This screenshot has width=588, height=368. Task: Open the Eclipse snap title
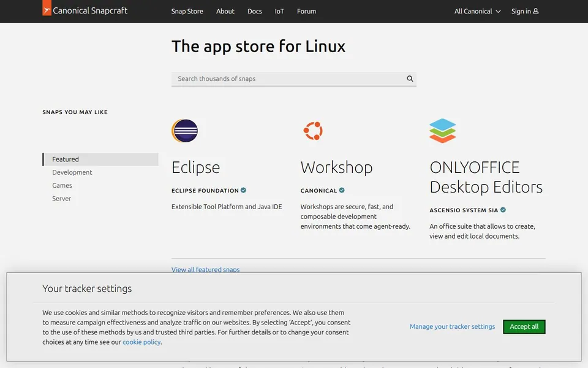(x=196, y=167)
